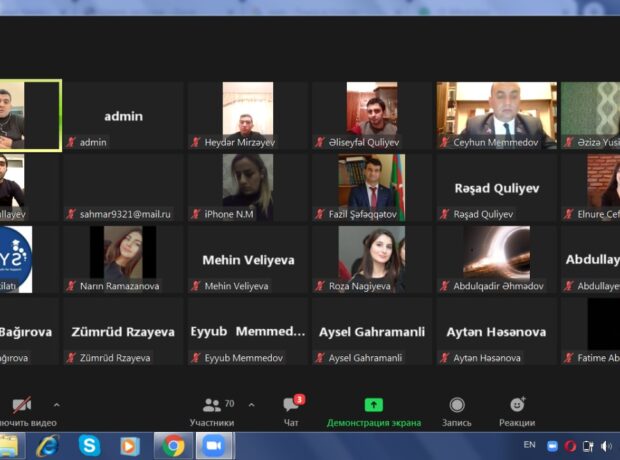Open the Chat (Чат) panel
This screenshot has width=620, height=460.
click(x=291, y=411)
